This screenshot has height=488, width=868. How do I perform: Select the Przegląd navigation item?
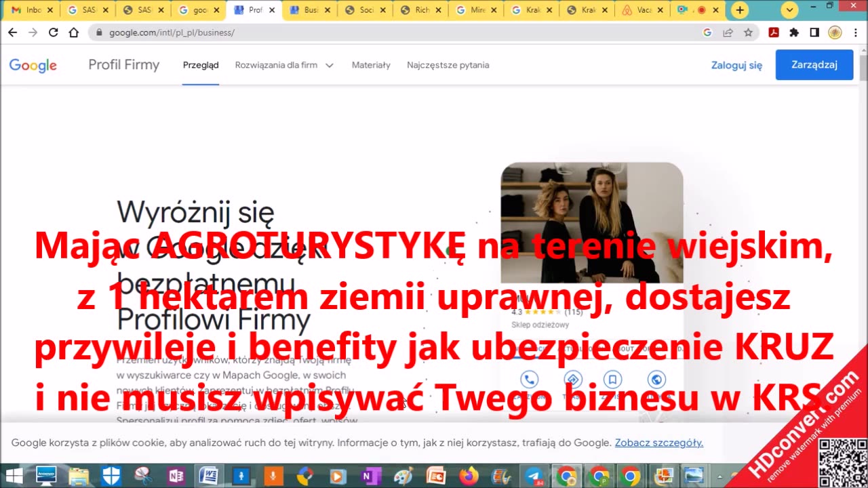(x=201, y=65)
